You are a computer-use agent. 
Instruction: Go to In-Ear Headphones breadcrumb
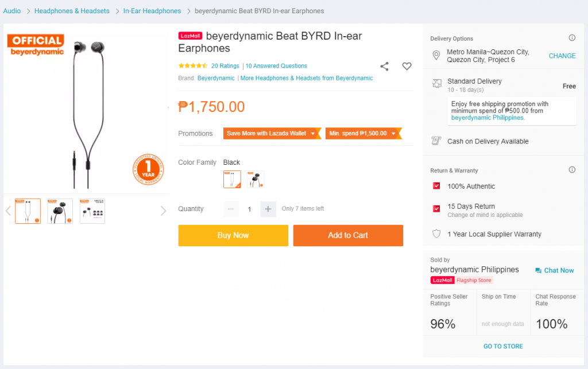tap(152, 11)
